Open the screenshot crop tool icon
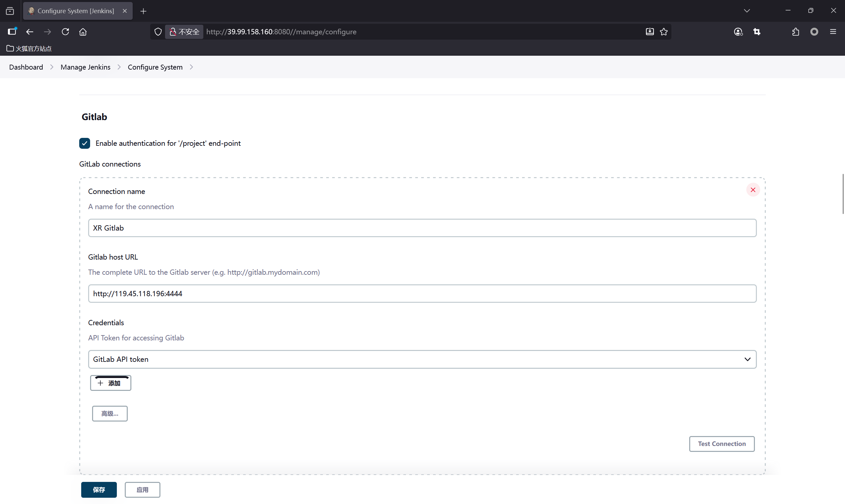The height and width of the screenshot is (504, 845). (x=757, y=32)
